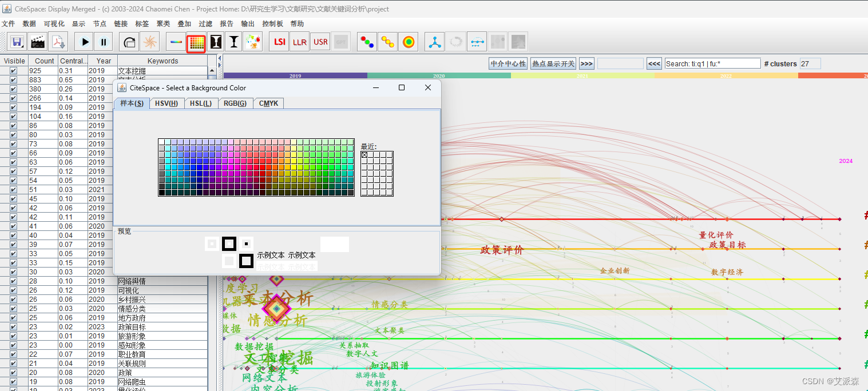Viewport: 868px width, 391px height.
Task: Sort table by the Count column header
Action: click(x=44, y=61)
